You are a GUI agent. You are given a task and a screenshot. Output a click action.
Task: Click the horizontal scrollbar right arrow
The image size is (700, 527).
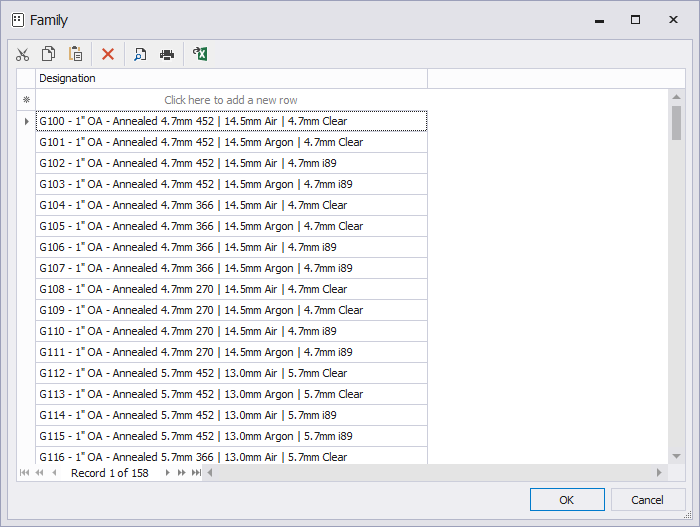click(659, 473)
